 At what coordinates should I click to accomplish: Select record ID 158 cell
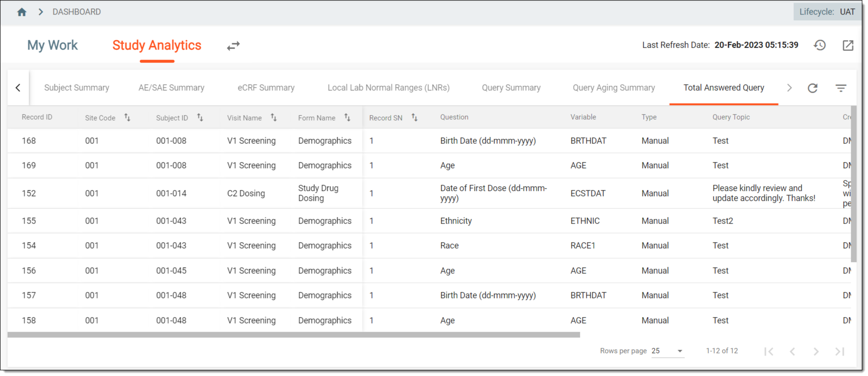click(x=29, y=321)
